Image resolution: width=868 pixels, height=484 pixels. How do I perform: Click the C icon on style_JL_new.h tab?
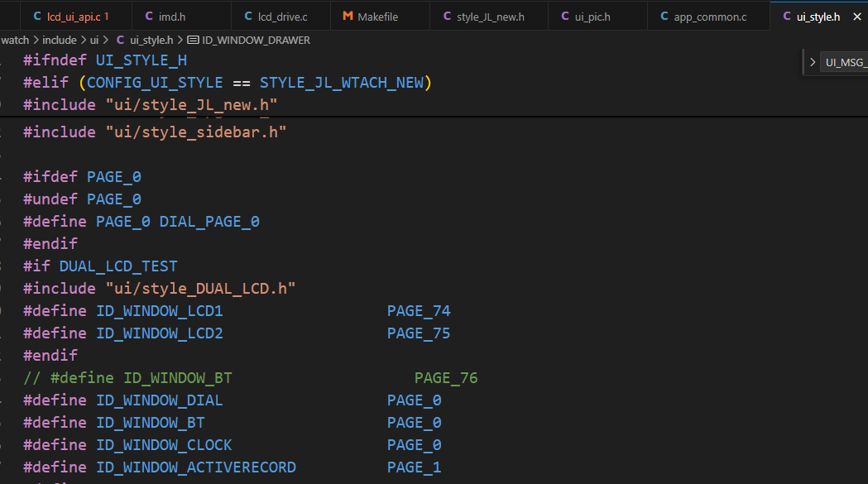[448, 16]
